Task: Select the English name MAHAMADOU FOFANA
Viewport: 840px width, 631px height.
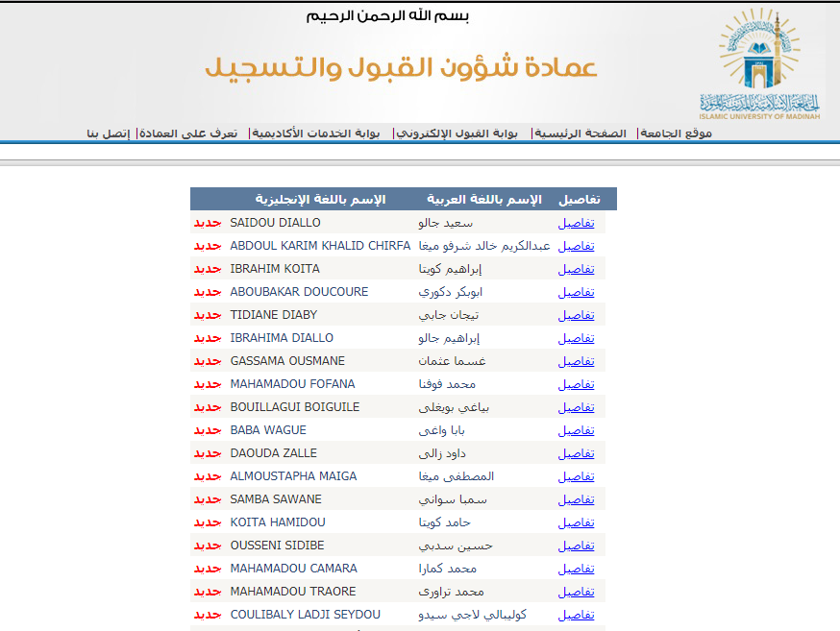Action: point(292,384)
